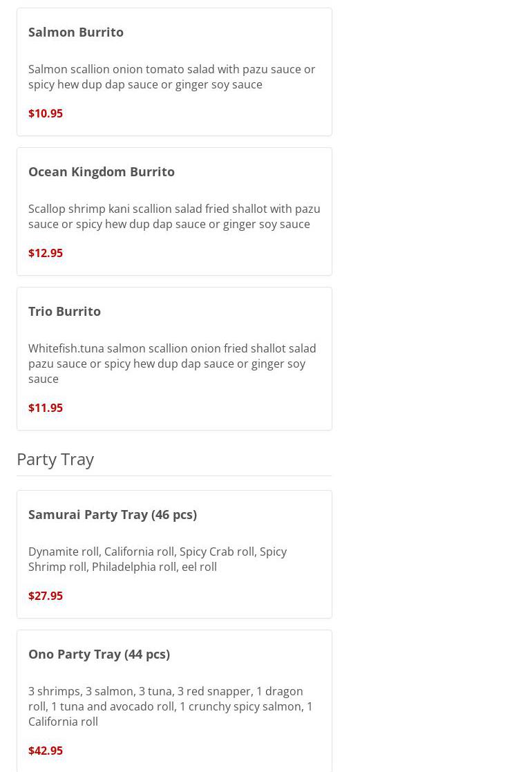Click the $42.95 Ono tray price
Image resolution: width=532 pixels, height=772 pixels.
[46, 751]
